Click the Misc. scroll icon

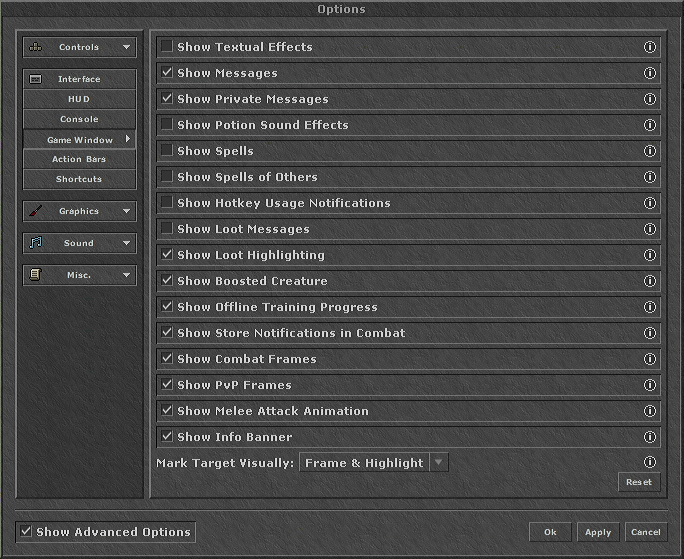[35, 274]
